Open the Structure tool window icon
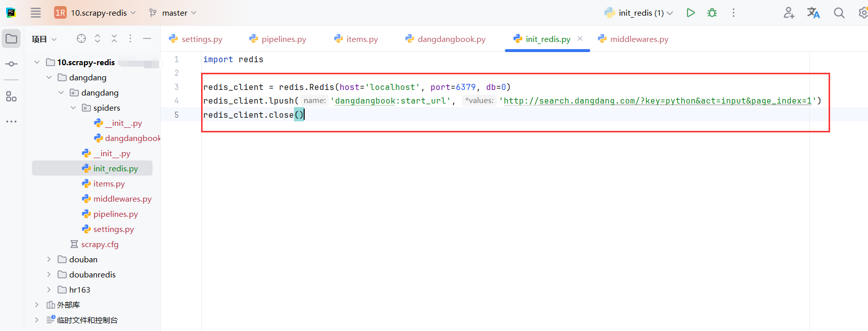The width and height of the screenshot is (868, 331). pos(11,97)
